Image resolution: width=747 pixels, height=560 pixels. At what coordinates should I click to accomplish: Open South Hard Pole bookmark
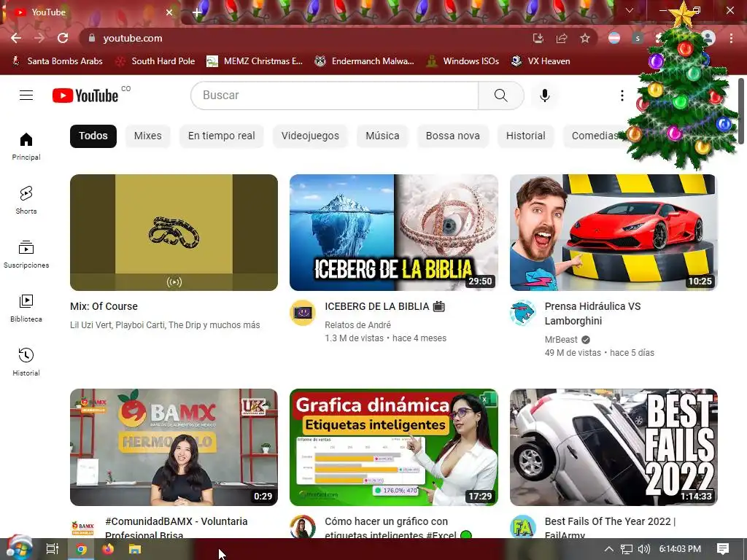[x=155, y=61]
